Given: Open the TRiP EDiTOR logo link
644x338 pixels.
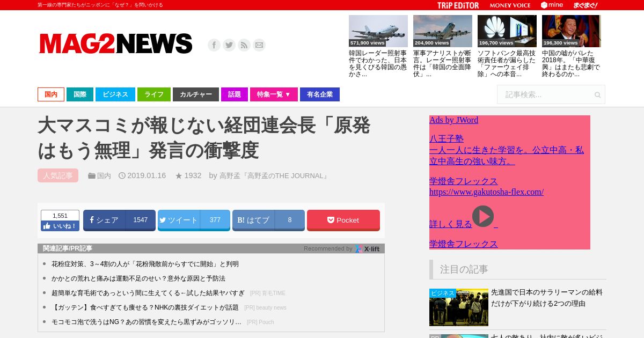Looking at the screenshot, I should click(x=458, y=5).
